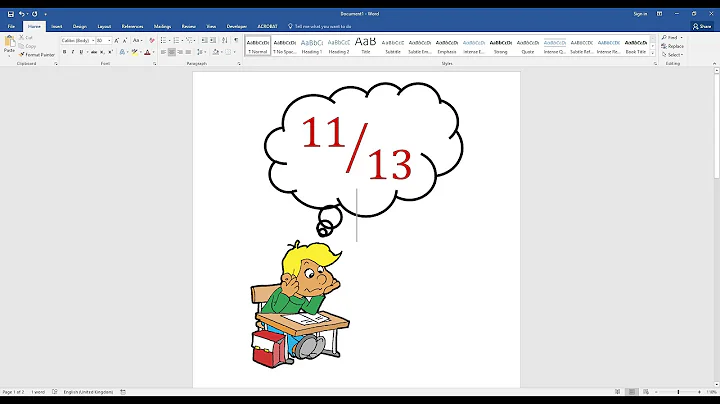This screenshot has height=404, width=720.
Task: Open the font name combo box dropdown
Action: pos(93,40)
